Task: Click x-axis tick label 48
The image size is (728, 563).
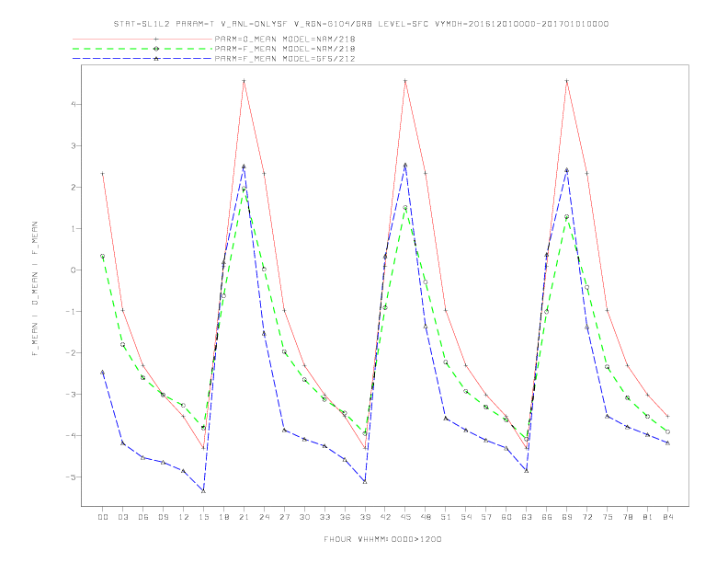Action: 426,517
